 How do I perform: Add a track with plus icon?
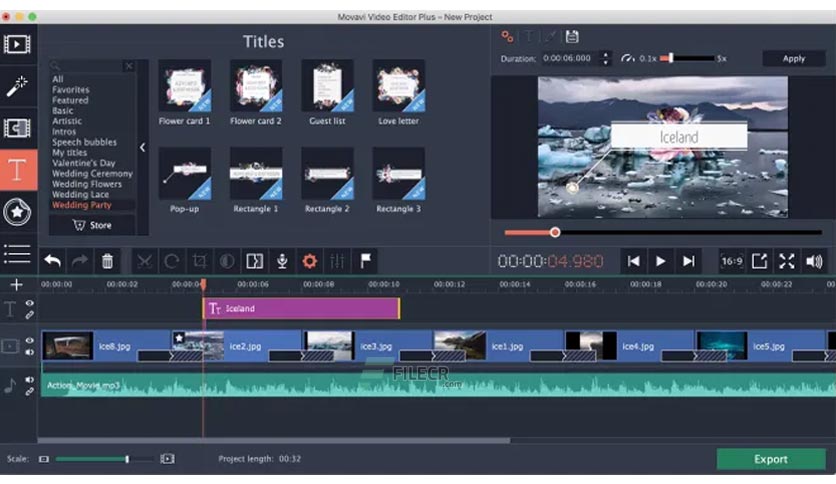click(x=17, y=285)
